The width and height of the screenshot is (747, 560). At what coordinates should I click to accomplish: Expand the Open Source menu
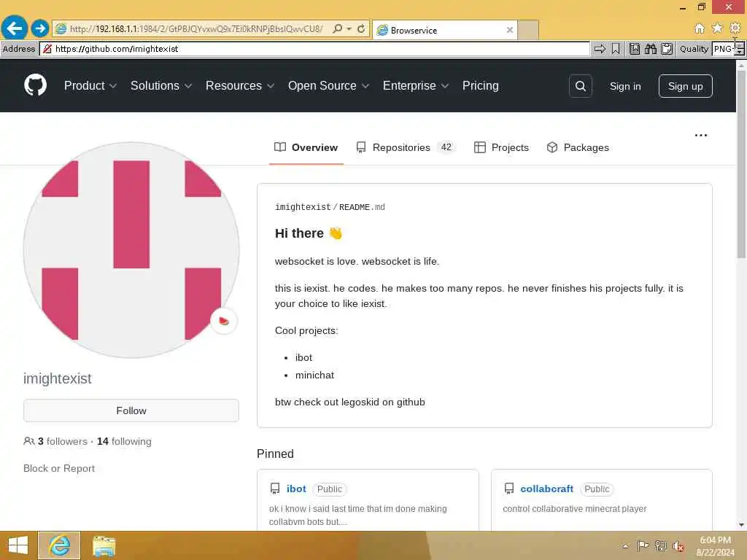[328, 86]
